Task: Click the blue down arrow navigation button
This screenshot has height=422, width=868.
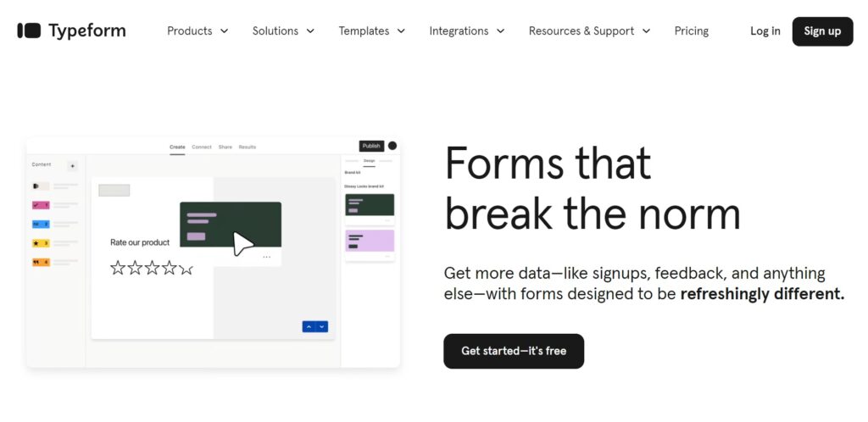Action: tap(322, 326)
